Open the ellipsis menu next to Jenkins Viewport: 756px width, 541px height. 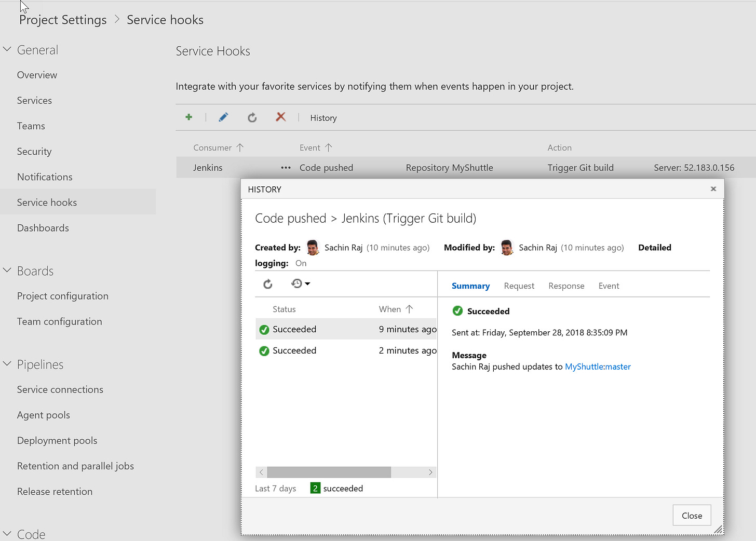285,167
